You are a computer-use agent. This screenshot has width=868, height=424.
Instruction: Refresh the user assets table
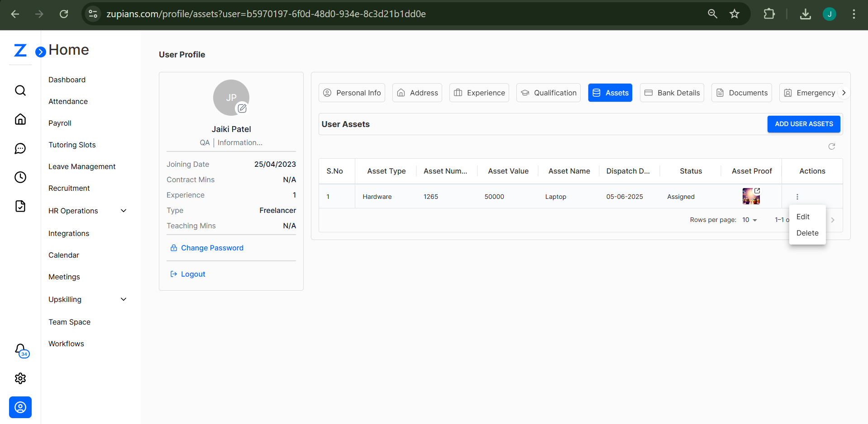click(831, 146)
